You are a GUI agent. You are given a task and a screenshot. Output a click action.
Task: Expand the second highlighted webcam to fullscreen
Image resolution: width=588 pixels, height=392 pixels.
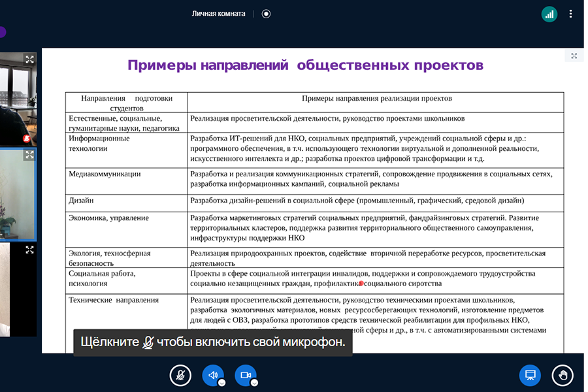point(29,155)
